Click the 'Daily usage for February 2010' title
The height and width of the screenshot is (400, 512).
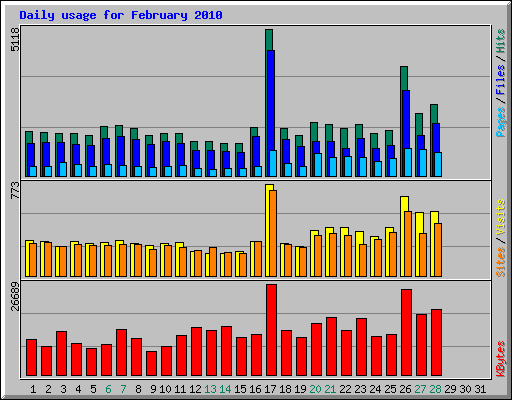[x=121, y=15]
